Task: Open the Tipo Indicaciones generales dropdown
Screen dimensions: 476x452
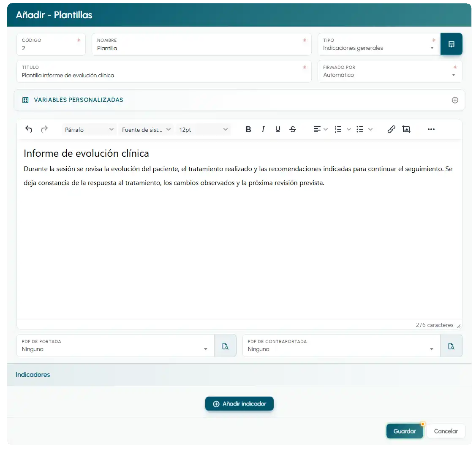Action: click(x=379, y=44)
